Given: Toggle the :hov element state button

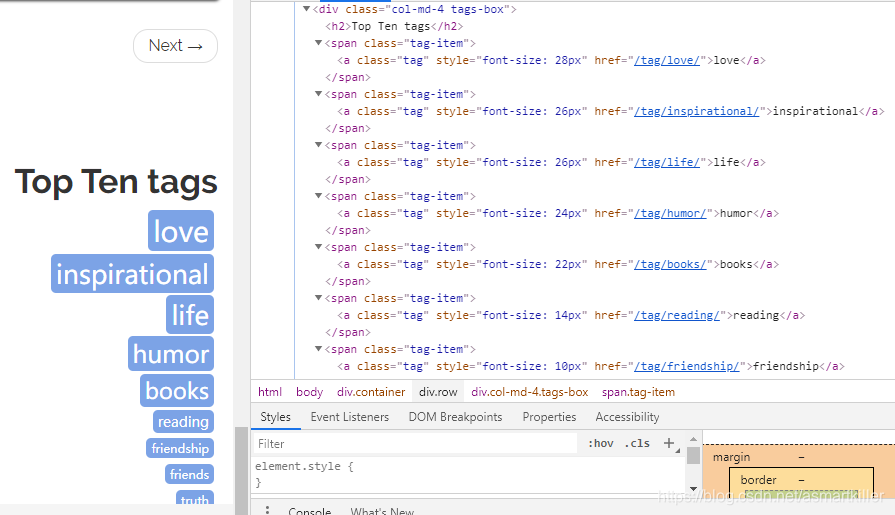Looking at the screenshot, I should (601, 444).
